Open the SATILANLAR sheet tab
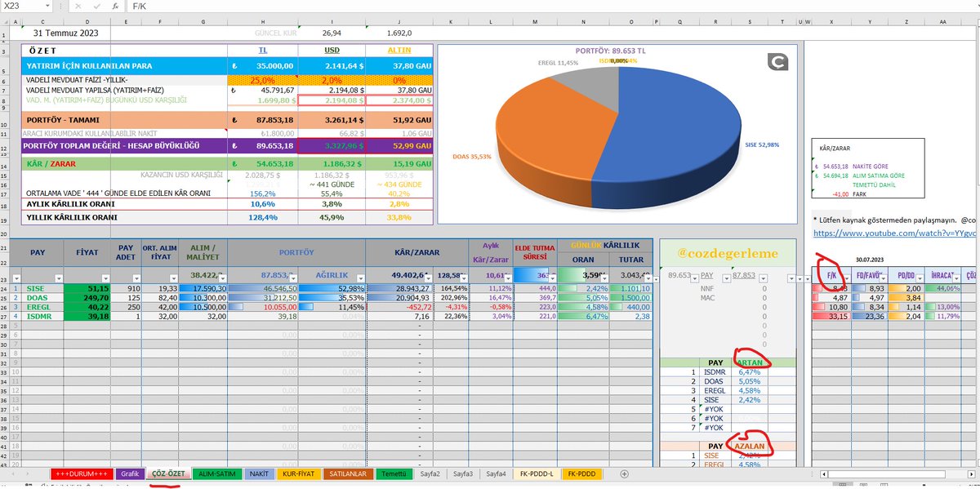The width and height of the screenshot is (980, 489). coord(349,473)
